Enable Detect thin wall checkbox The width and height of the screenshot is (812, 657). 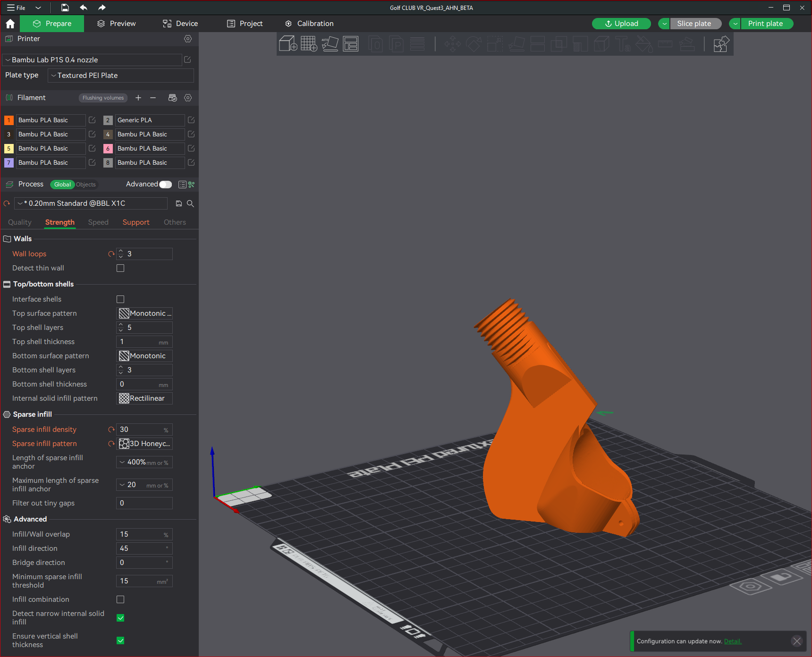[x=120, y=268]
